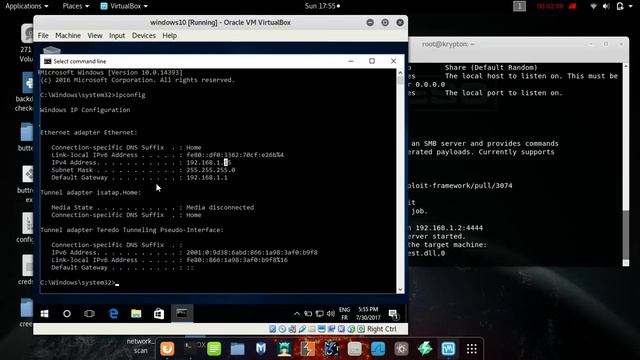This screenshot has height=360, width=640.
Task: Launch Maltego from the dock
Action: click(331, 349)
